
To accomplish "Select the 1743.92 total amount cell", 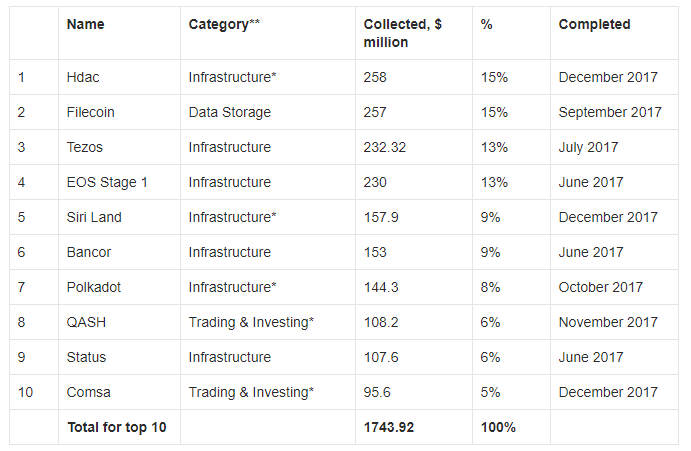I will 389,427.
